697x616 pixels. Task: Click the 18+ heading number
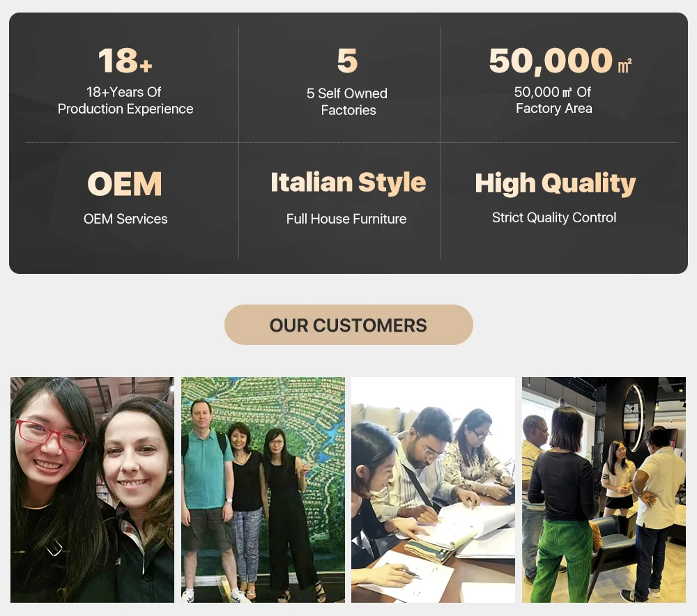click(x=125, y=61)
